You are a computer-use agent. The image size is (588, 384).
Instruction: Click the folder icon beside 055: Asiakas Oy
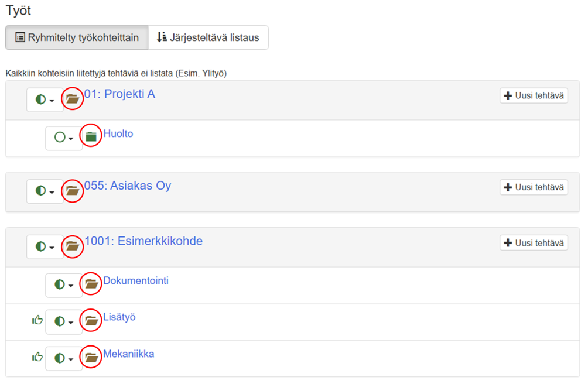(73, 191)
